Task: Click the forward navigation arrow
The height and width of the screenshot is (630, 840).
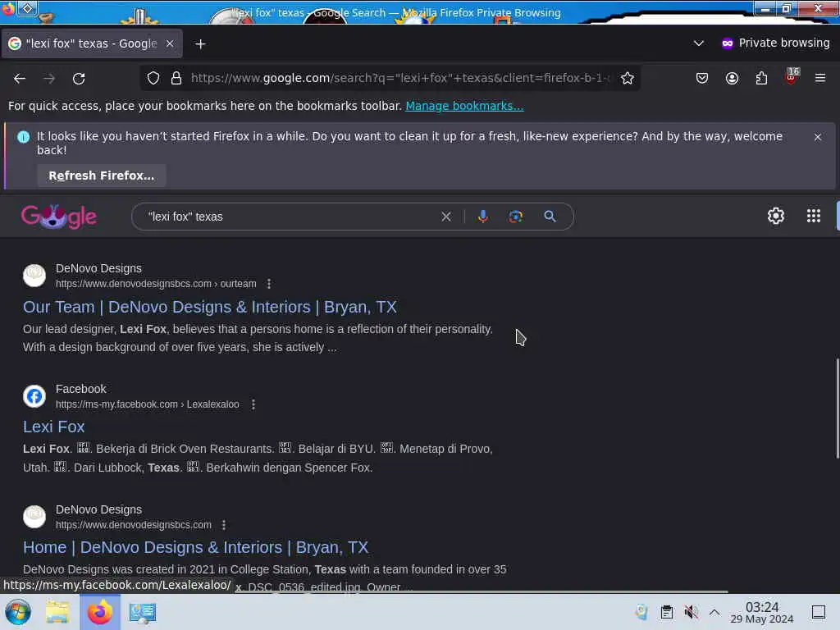Action: point(49,79)
